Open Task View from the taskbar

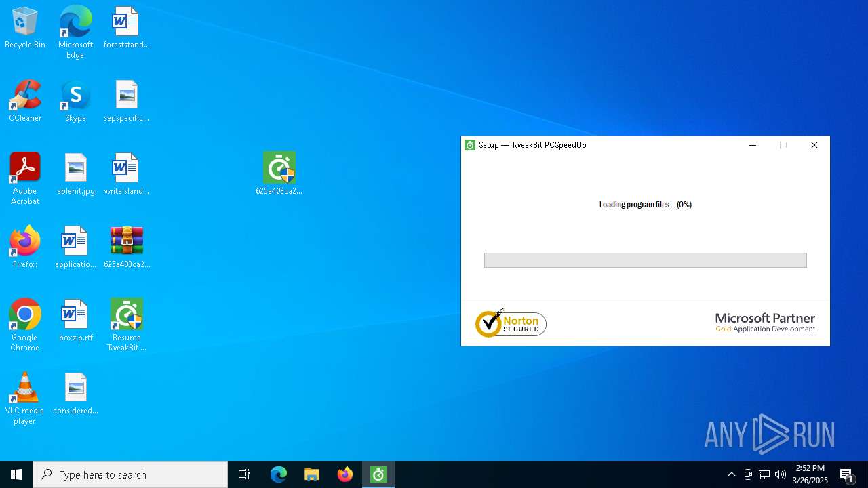[244, 474]
